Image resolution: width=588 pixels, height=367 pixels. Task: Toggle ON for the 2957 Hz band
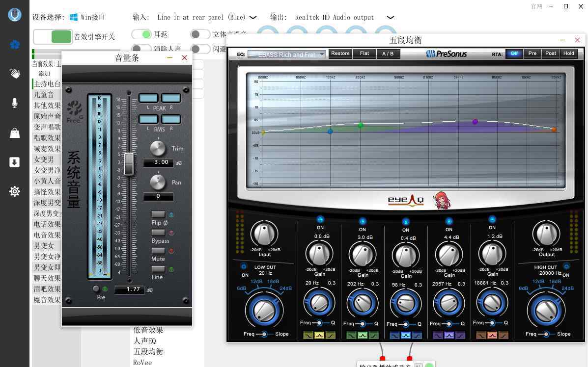pyautogui.click(x=449, y=221)
